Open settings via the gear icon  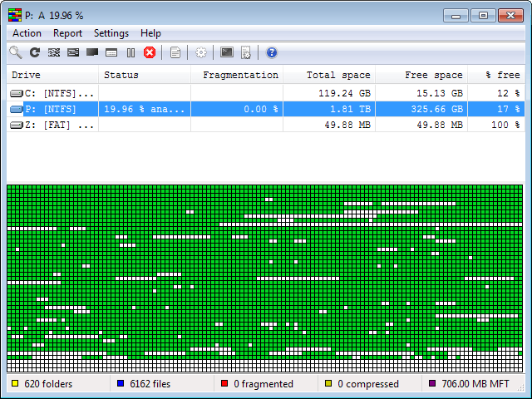pyautogui.click(x=200, y=52)
